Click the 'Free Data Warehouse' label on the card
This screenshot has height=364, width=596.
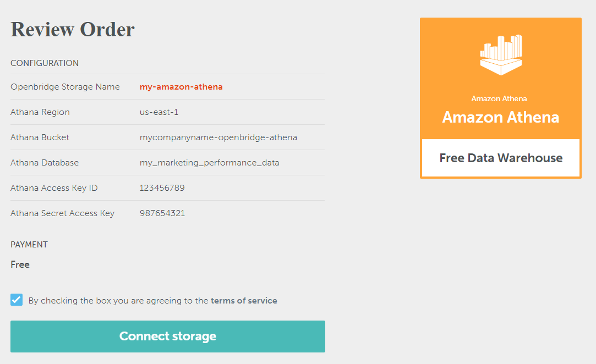[x=500, y=158]
